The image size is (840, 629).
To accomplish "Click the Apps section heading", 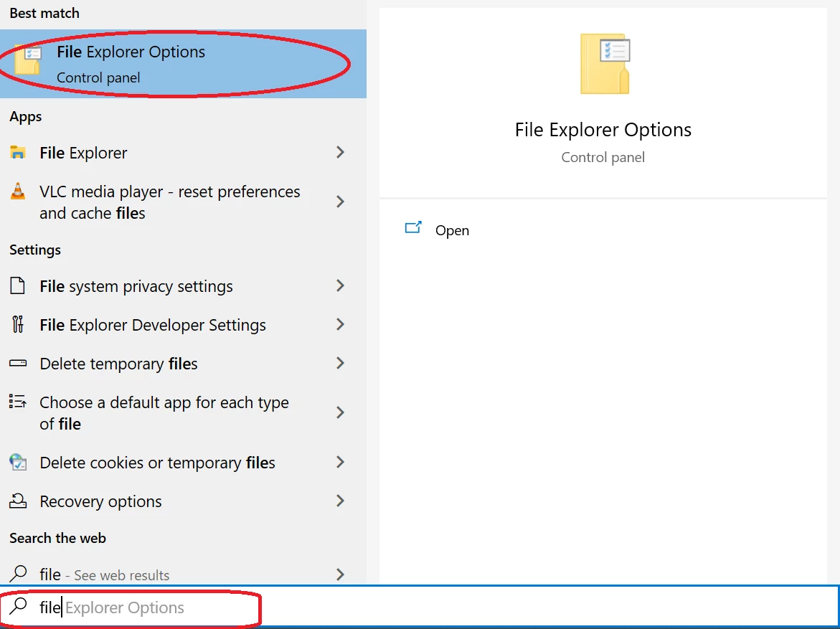I will (25, 117).
